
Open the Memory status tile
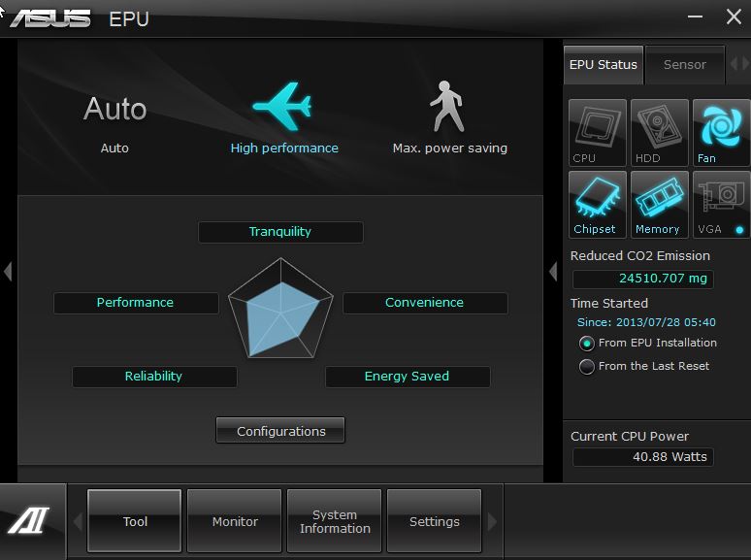660,205
